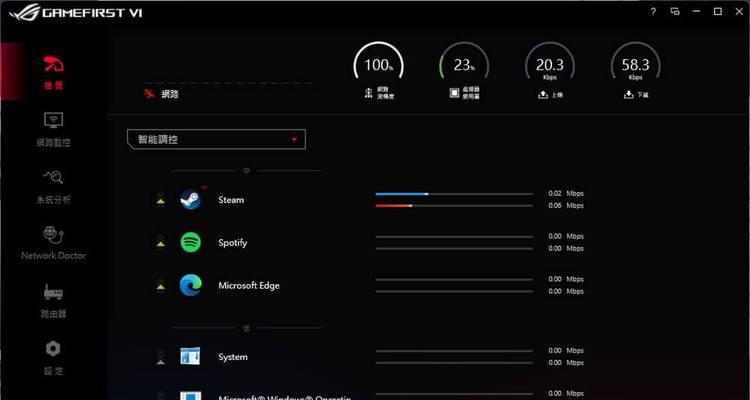Click the ROG logo in title bar
The image size is (750, 400).
click(24, 12)
